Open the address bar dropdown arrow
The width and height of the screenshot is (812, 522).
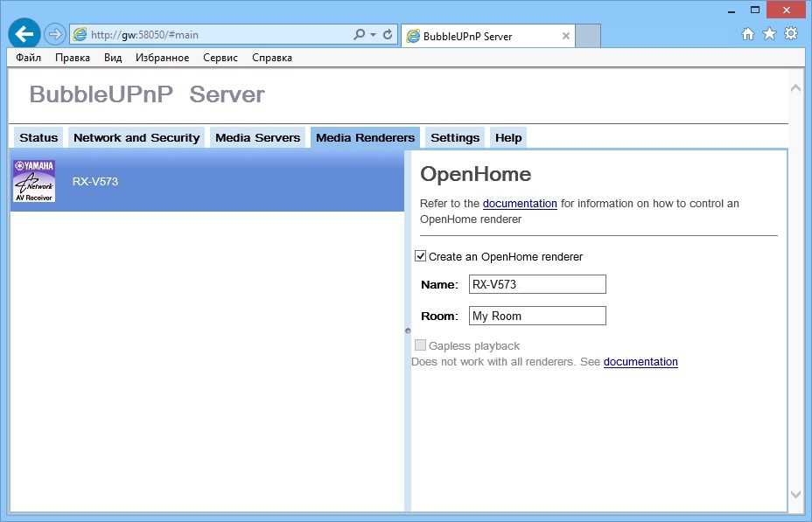[x=373, y=35]
